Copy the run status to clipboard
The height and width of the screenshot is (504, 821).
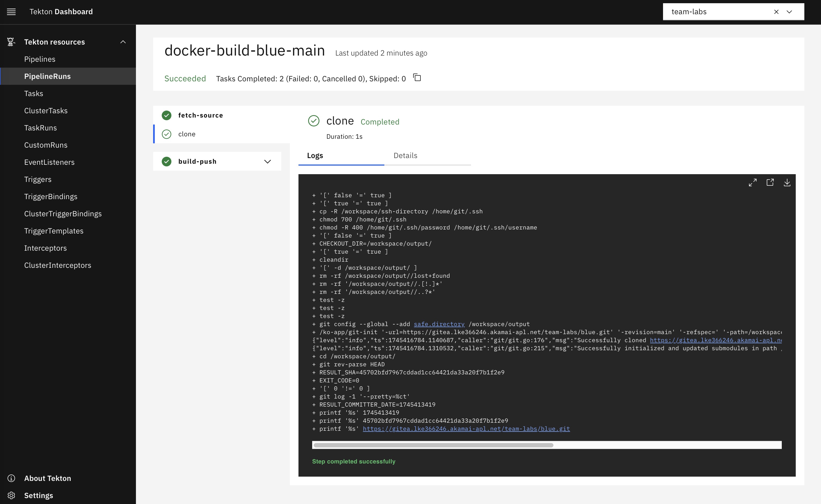tap(417, 78)
